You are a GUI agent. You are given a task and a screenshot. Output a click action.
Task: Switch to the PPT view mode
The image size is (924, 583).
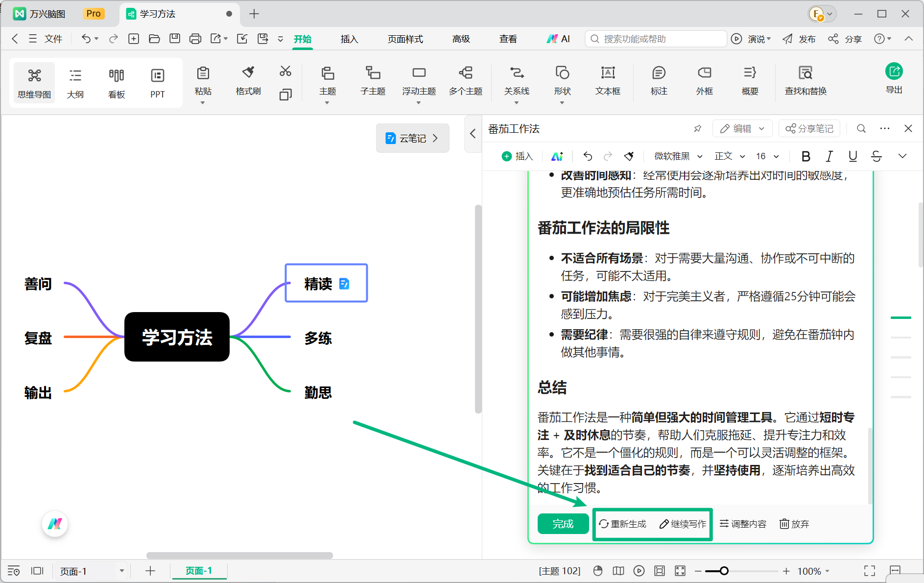pos(157,83)
